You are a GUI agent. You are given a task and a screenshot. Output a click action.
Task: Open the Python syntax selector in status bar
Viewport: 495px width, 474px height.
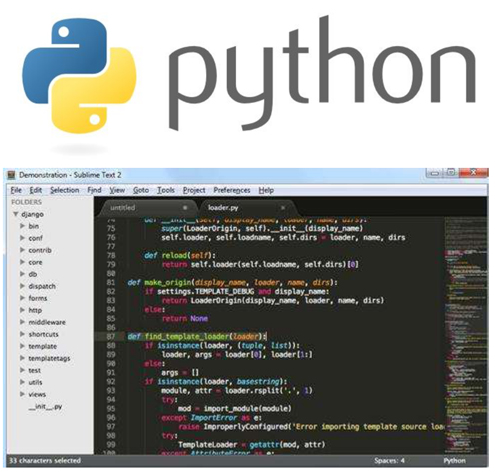(454, 461)
